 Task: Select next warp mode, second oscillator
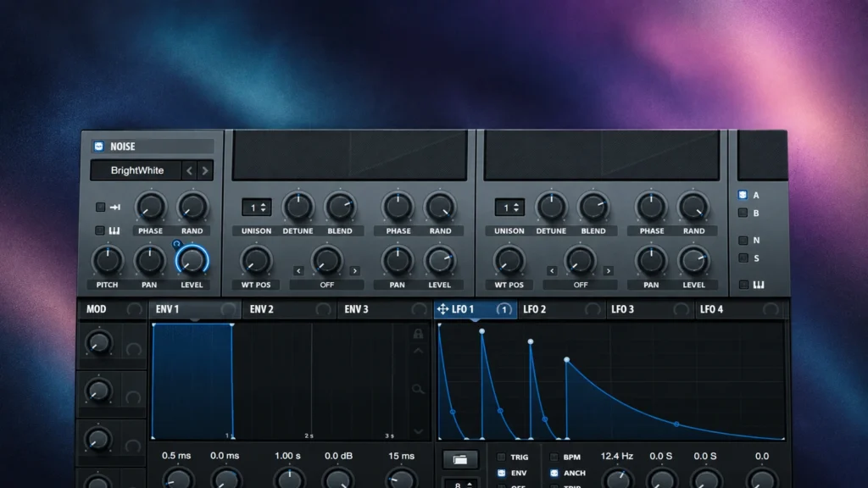(x=609, y=270)
